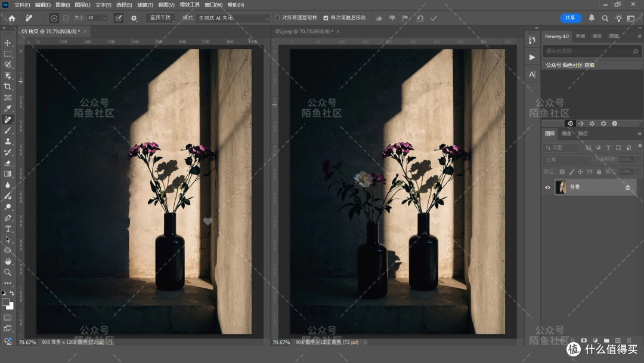The width and height of the screenshot is (644, 363).
Task: Click the background color swatch
Action: [x=10, y=306]
